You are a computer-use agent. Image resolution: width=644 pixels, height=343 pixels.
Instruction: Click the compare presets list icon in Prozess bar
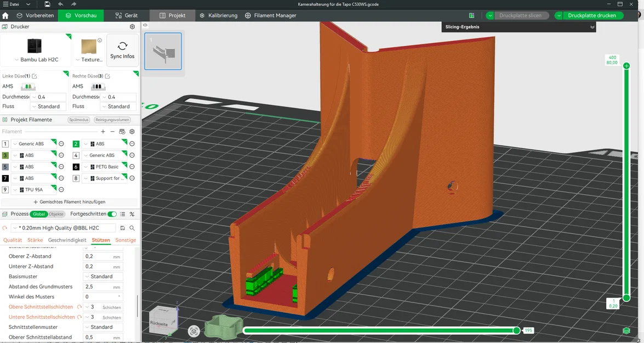[x=122, y=214]
